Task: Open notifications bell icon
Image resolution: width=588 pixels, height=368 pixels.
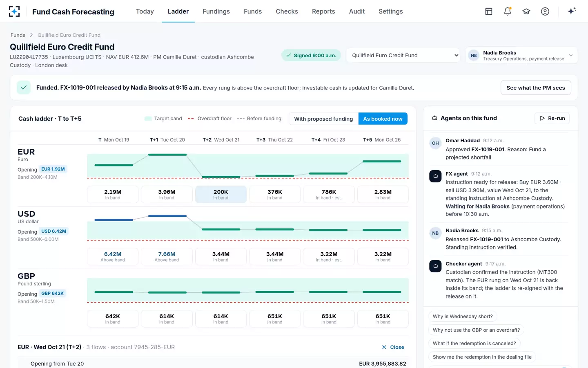Action: (508, 11)
